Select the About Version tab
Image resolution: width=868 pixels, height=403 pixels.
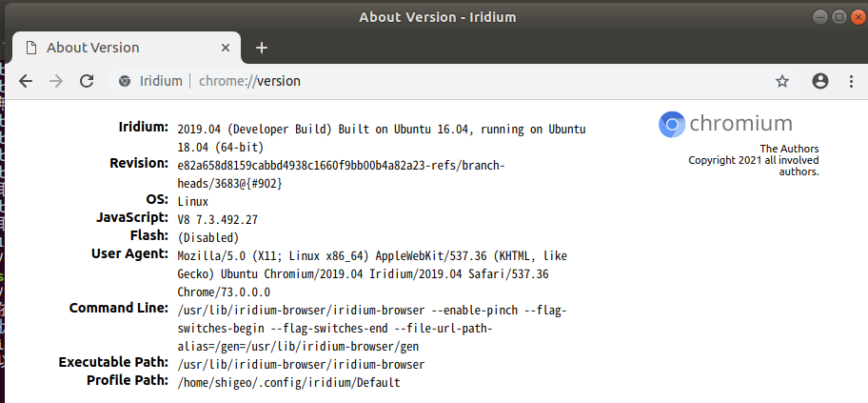click(127, 48)
